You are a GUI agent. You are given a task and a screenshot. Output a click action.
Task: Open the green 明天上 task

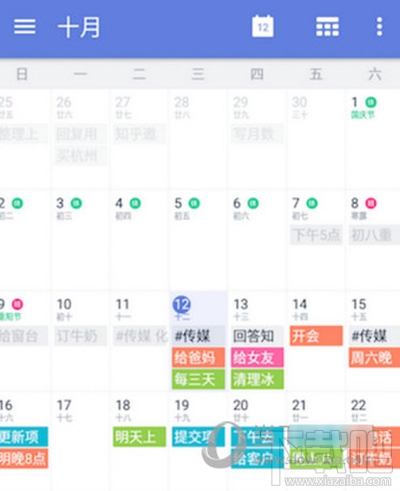[x=139, y=437]
